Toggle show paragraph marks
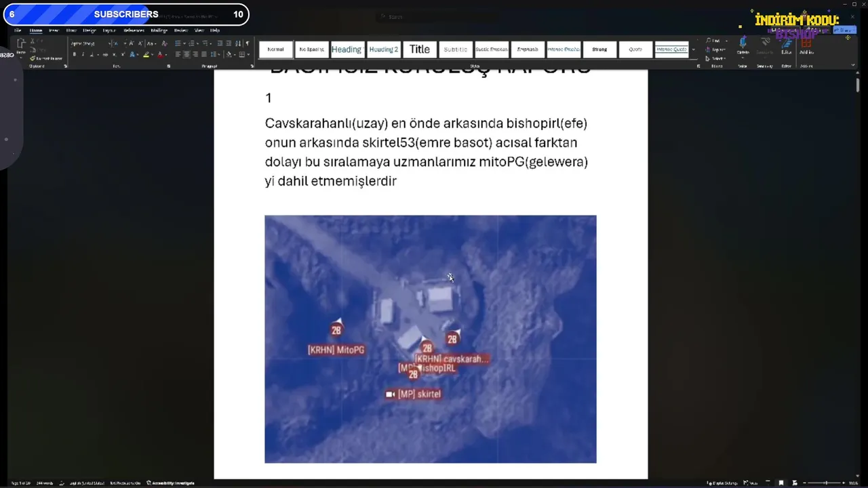 click(x=247, y=43)
